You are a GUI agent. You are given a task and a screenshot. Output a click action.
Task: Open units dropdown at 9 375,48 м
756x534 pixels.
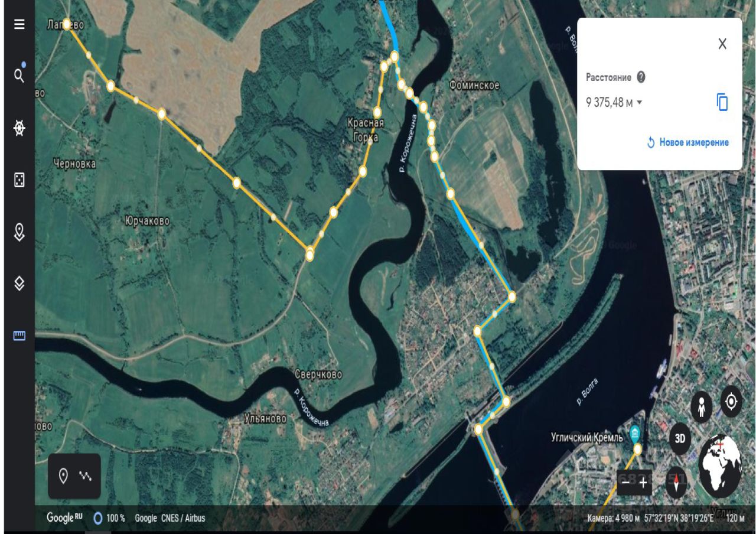point(614,103)
